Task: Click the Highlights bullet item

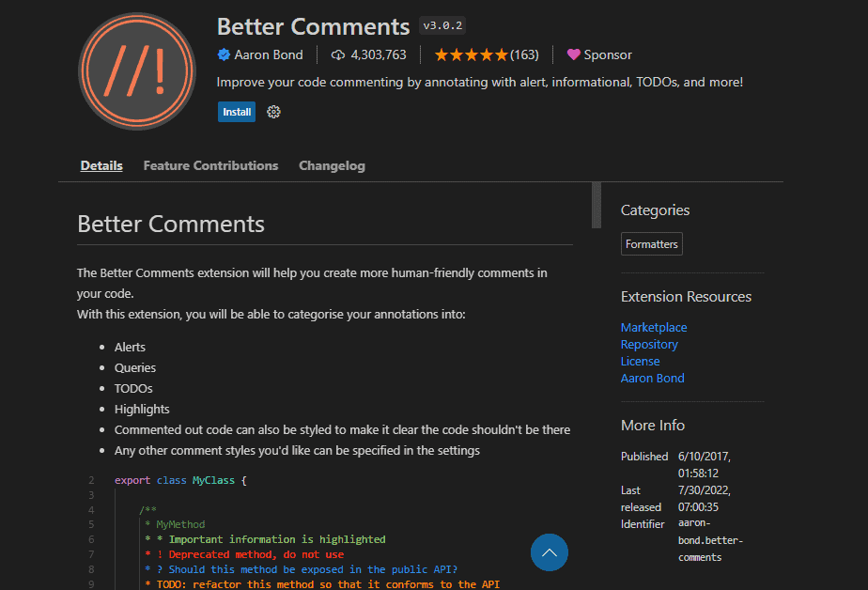Action: pyautogui.click(x=142, y=409)
